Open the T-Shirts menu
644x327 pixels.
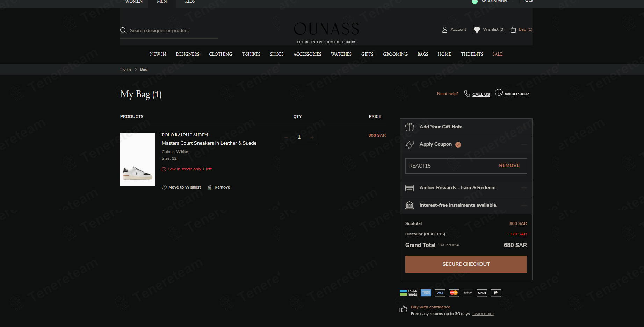(x=251, y=54)
